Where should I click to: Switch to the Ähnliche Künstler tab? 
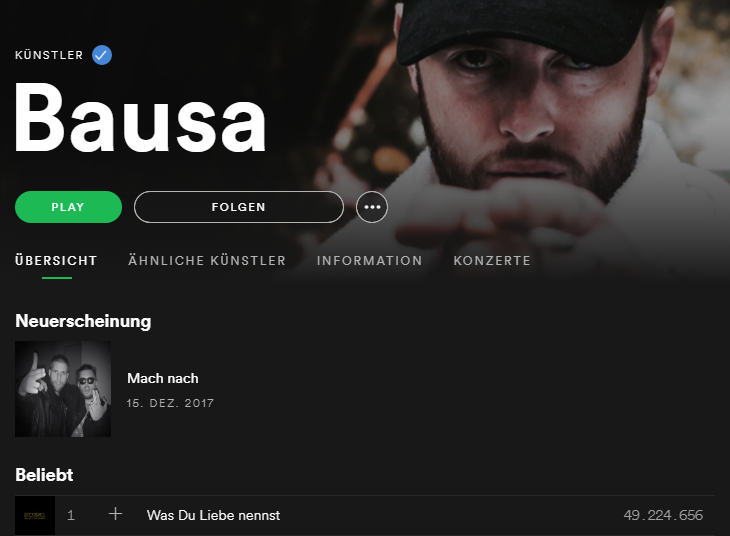pos(207,260)
